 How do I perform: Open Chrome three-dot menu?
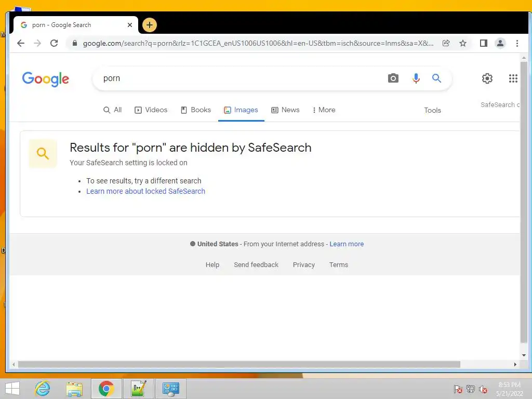tap(517, 43)
